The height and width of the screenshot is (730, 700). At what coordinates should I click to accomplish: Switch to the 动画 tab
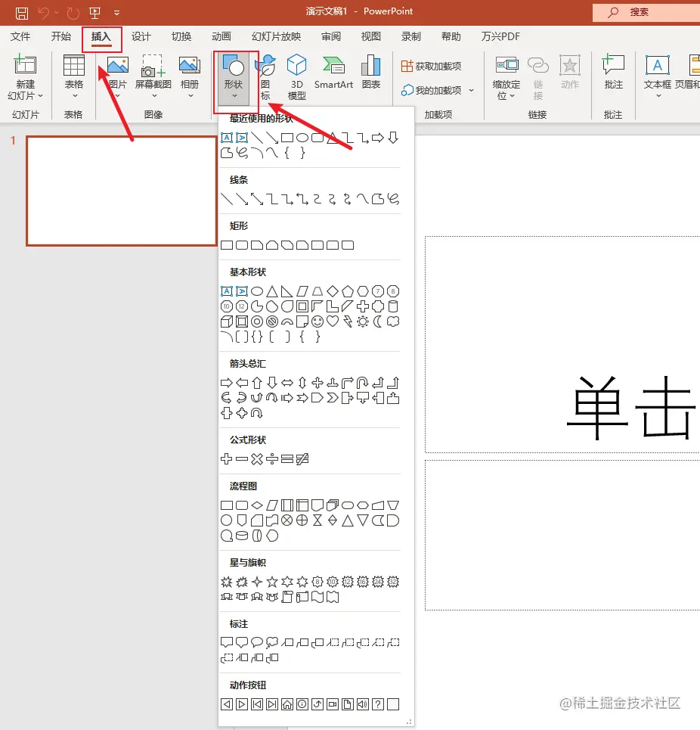coord(221,36)
